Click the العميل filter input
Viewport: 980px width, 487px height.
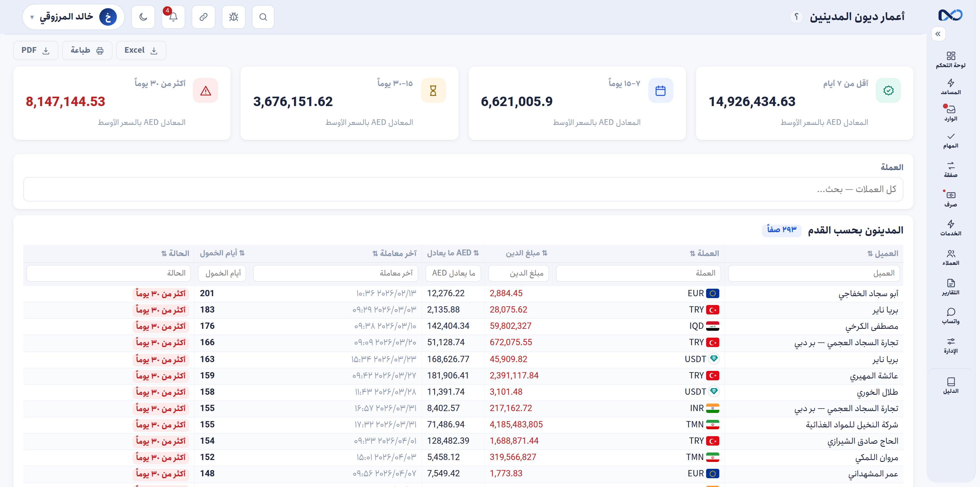coord(814,273)
